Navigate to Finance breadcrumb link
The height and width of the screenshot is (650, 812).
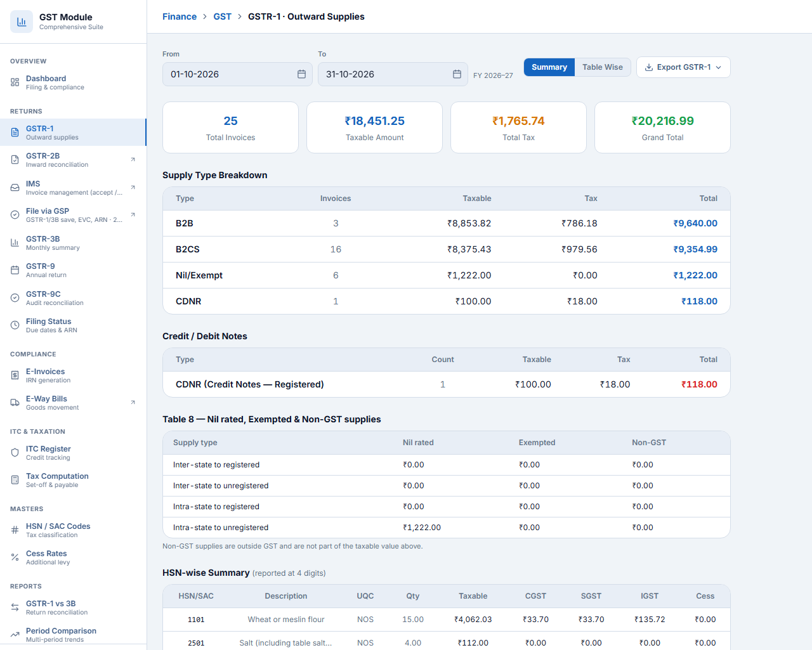point(180,16)
